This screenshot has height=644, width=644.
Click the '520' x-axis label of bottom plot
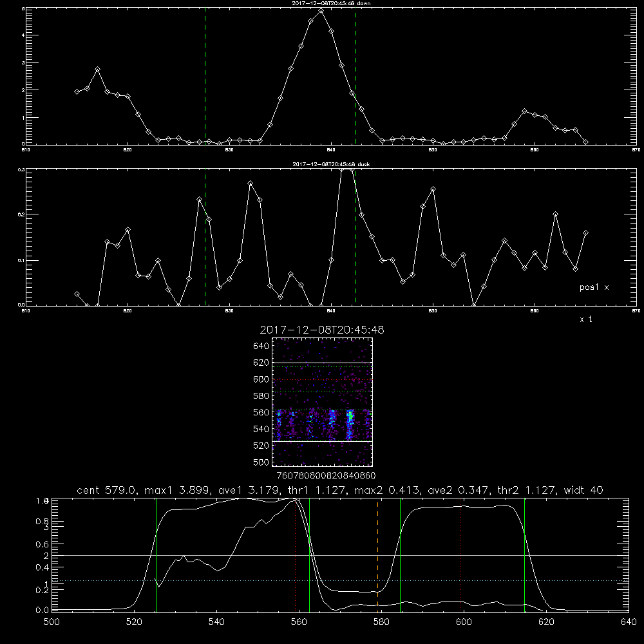coord(134,622)
